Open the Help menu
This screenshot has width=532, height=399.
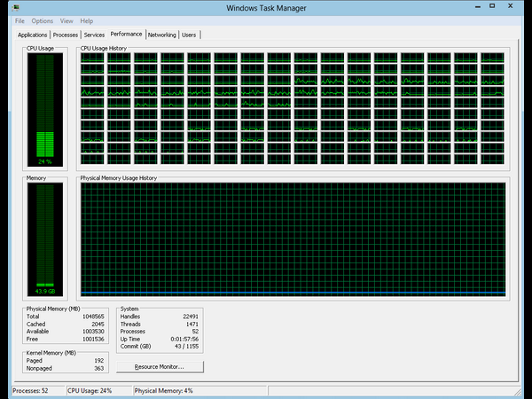click(86, 20)
